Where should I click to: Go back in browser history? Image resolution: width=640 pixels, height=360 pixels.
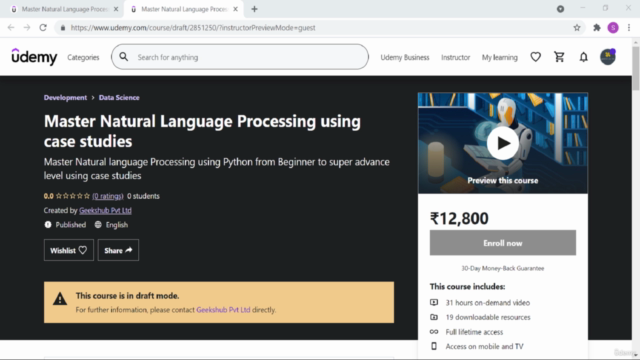click(x=11, y=28)
